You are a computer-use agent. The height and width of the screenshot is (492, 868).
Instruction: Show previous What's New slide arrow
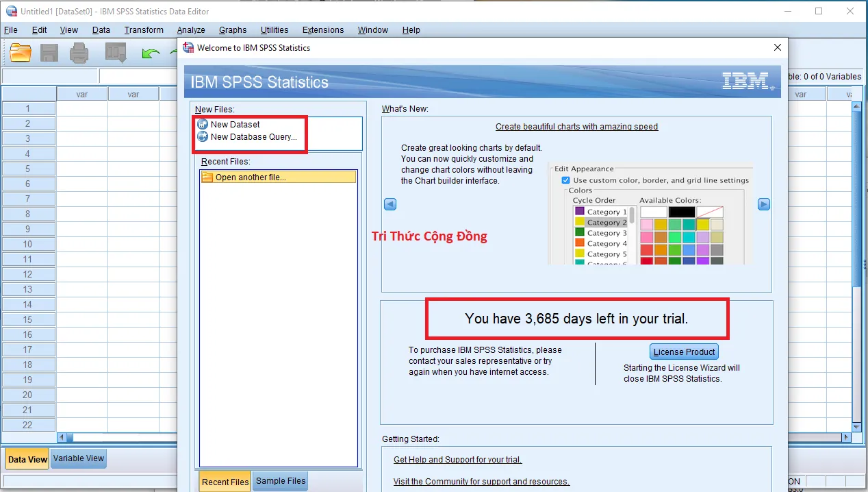coord(390,204)
